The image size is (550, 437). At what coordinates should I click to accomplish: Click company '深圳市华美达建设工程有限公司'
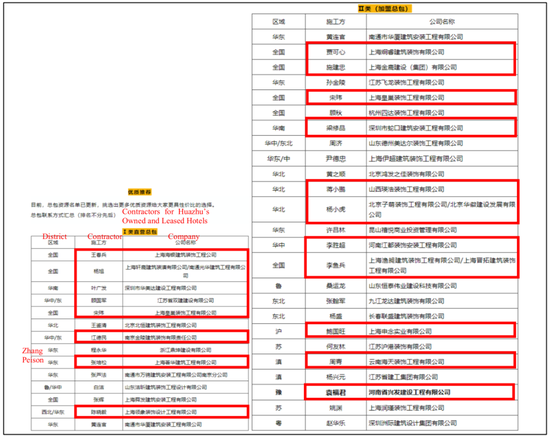tap(161, 288)
